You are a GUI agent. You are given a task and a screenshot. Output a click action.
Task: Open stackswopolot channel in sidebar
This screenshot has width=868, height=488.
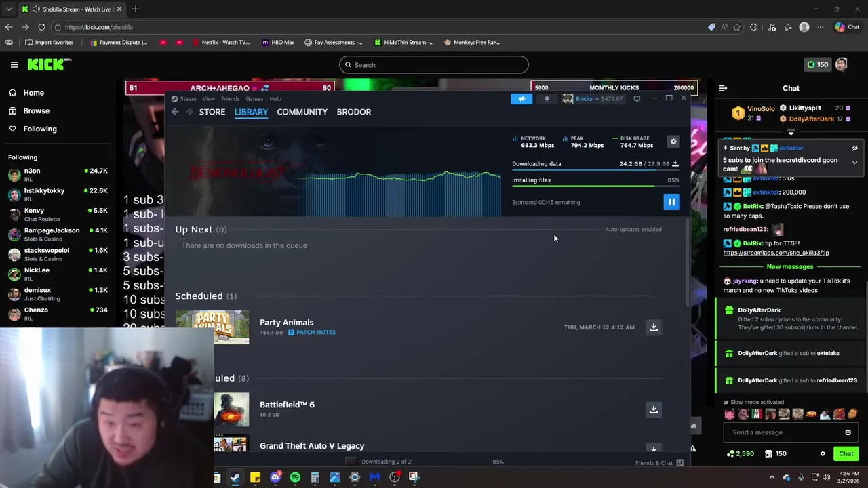pyautogui.click(x=58, y=254)
